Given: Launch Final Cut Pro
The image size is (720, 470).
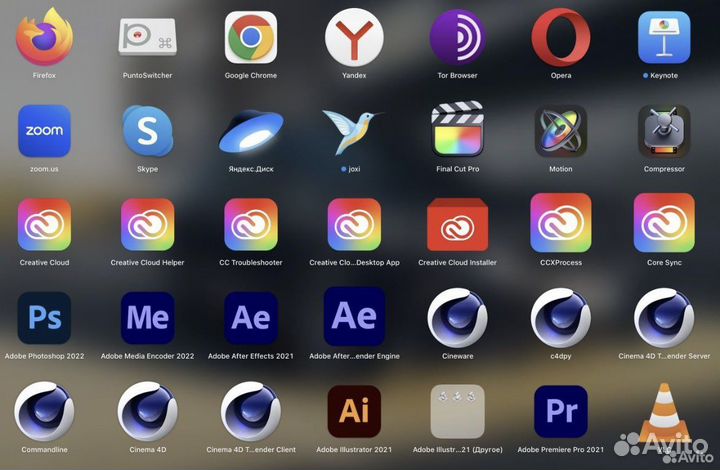Looking at the screenshot, I should point(457,129).
